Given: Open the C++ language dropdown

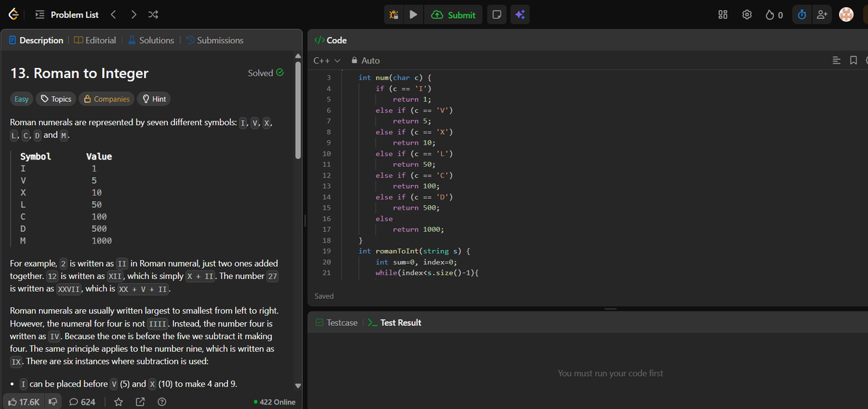Looking at the screenshot, I should (x=327, y=61).
